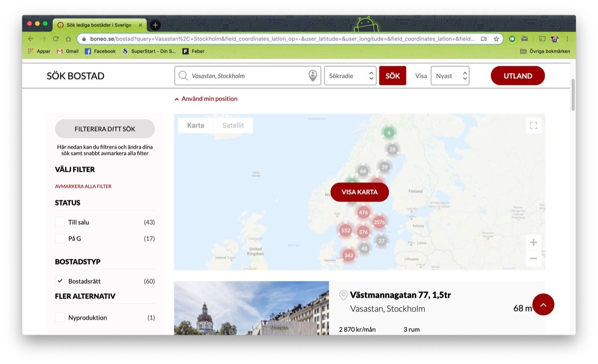Switch map to Karta view
Image resolution: width=598 pixels, height=364 pixels.
[x=195, y=126]
